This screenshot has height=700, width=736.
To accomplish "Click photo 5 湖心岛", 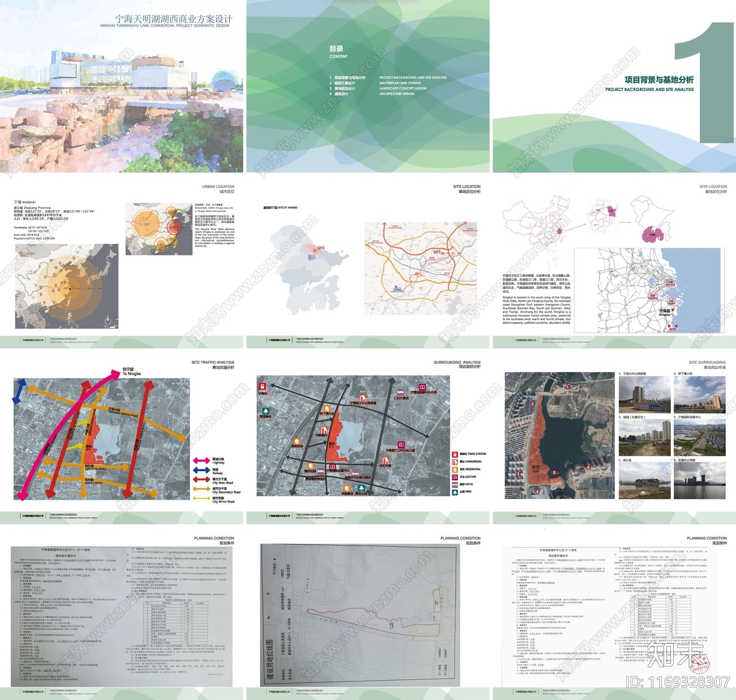I will tap(644, 481).
